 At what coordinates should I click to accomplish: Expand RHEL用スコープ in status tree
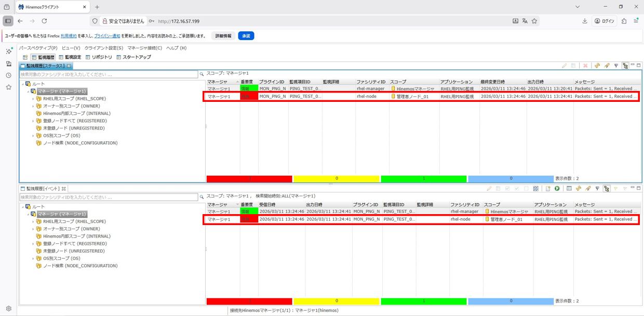[x=33, y=99]
